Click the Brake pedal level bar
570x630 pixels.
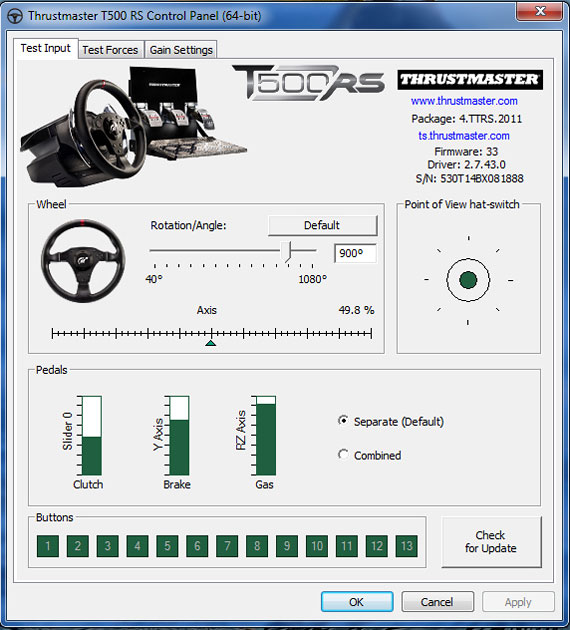tap(179, 436)
